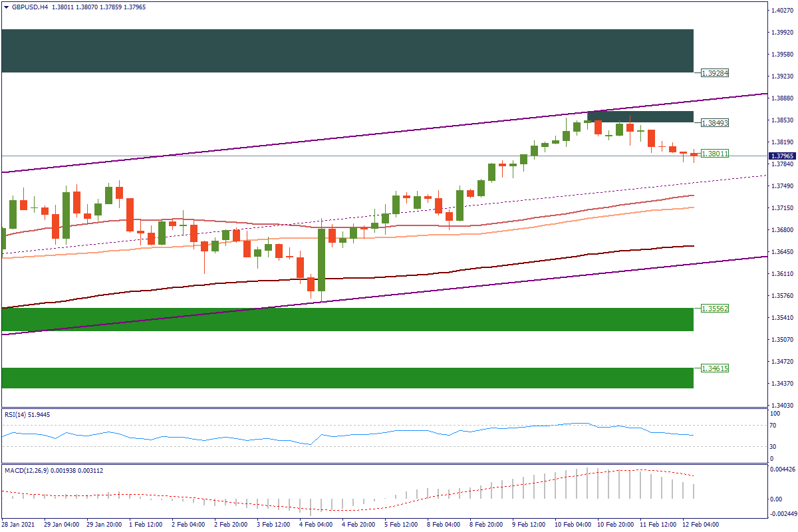798x532 pixels.
Task: Select the tall green candle on 4 Feb
Action: click(x=322, y=259)
